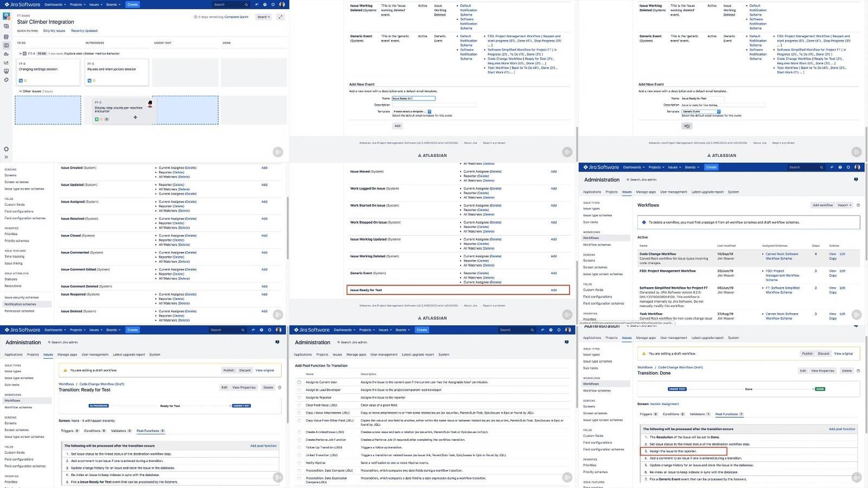Select the Clear Field Value (JSU) radio button
868x488 pixels.
pyautogui.click(x=299, y=405)
